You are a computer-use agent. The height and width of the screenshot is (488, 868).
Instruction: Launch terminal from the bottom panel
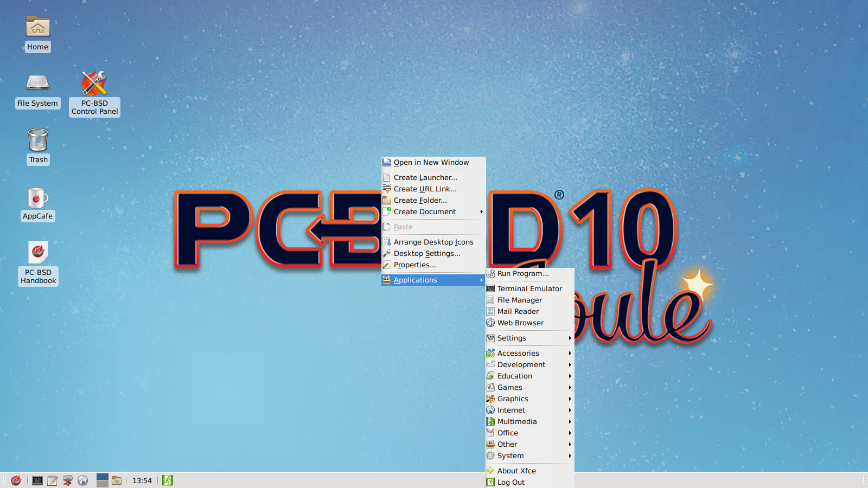[x=37, y=480]
